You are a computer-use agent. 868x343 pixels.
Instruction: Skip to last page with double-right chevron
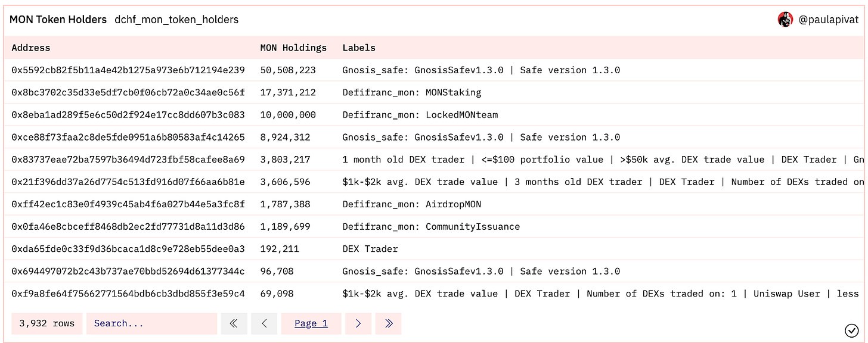388,323
